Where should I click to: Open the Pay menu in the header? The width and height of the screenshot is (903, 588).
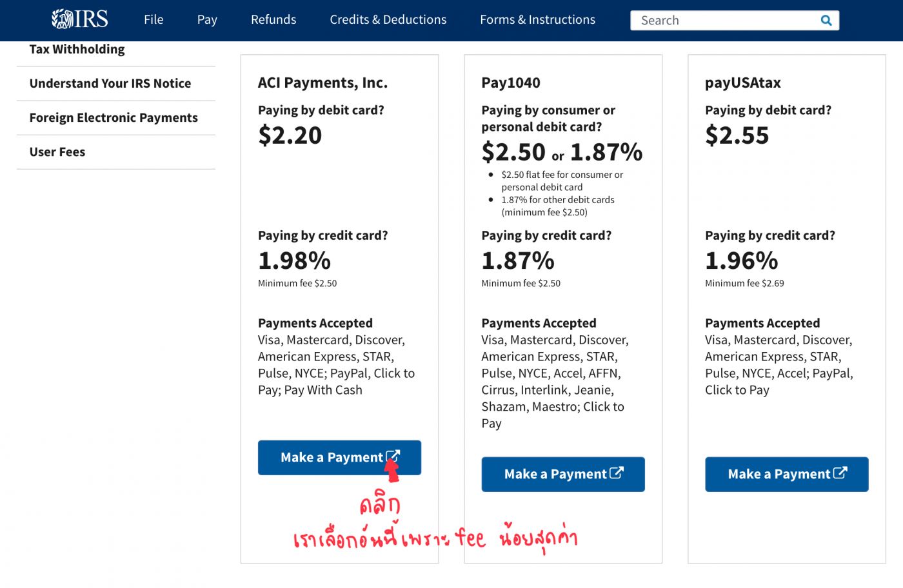[x=207, y=20]
